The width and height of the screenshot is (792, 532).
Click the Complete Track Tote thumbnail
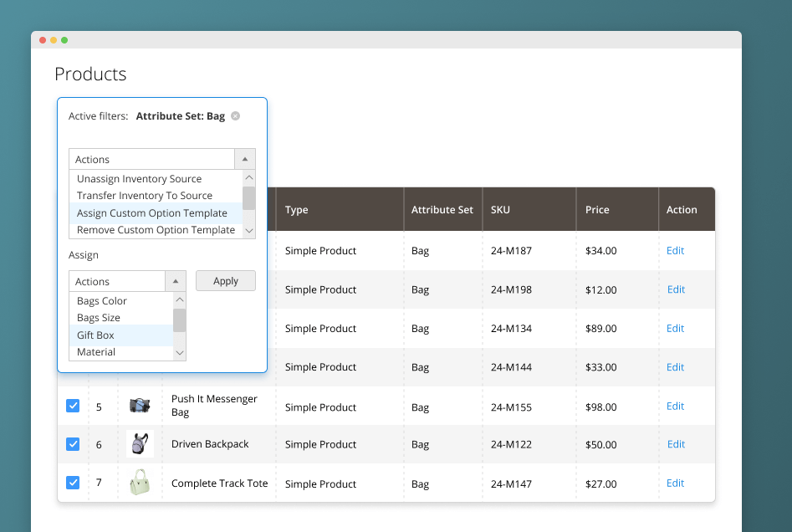coord(139,483)
